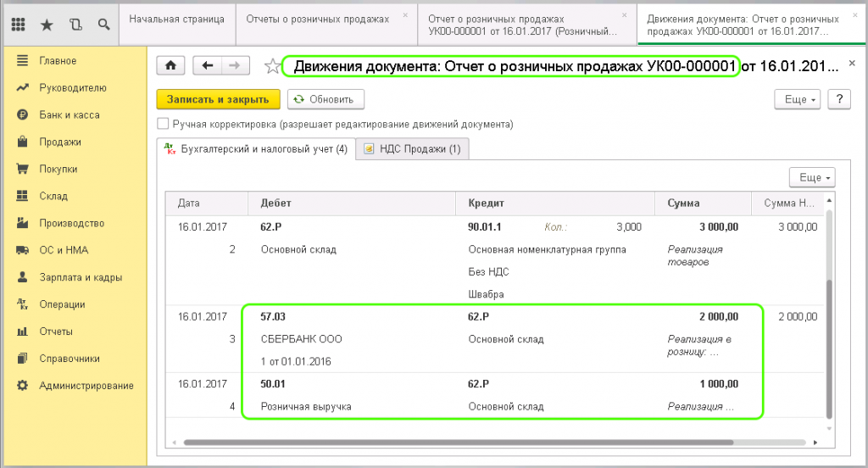Image resolution: width=868 pixels, height=468 pixels.
Task: Go back with the left arrow
Action: point(208,65)
